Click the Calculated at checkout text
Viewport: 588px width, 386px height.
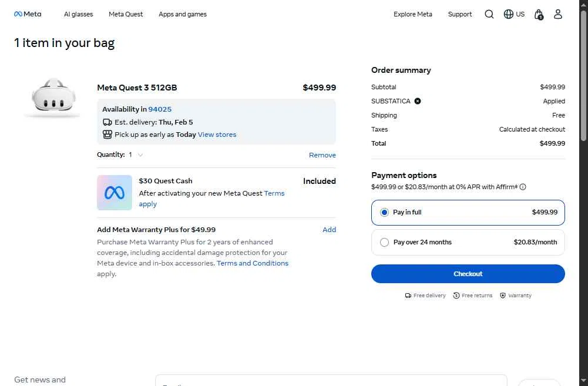click(532, 129)
